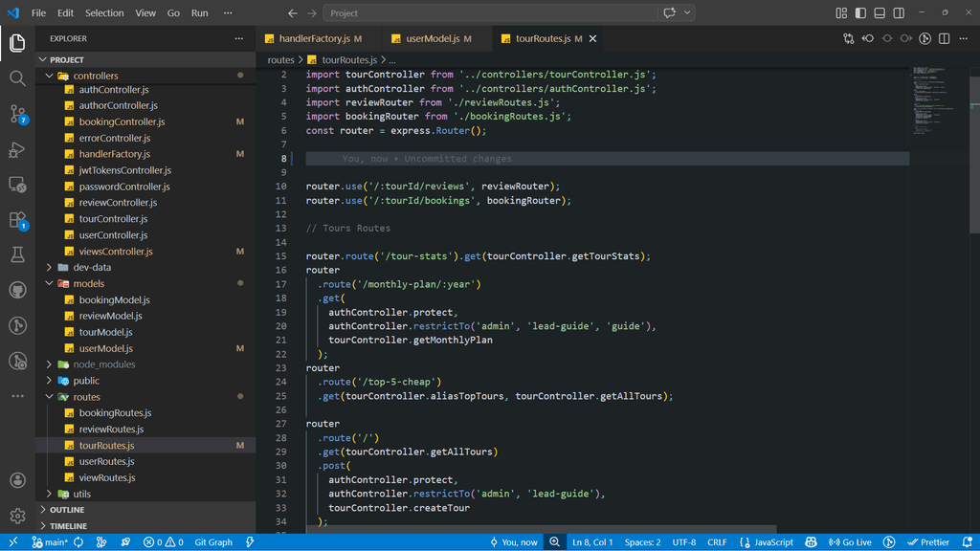The width and height of the screenshot is (980, 551).
Task: Open the Testing flask icon
Action: (x=17, y=254)
